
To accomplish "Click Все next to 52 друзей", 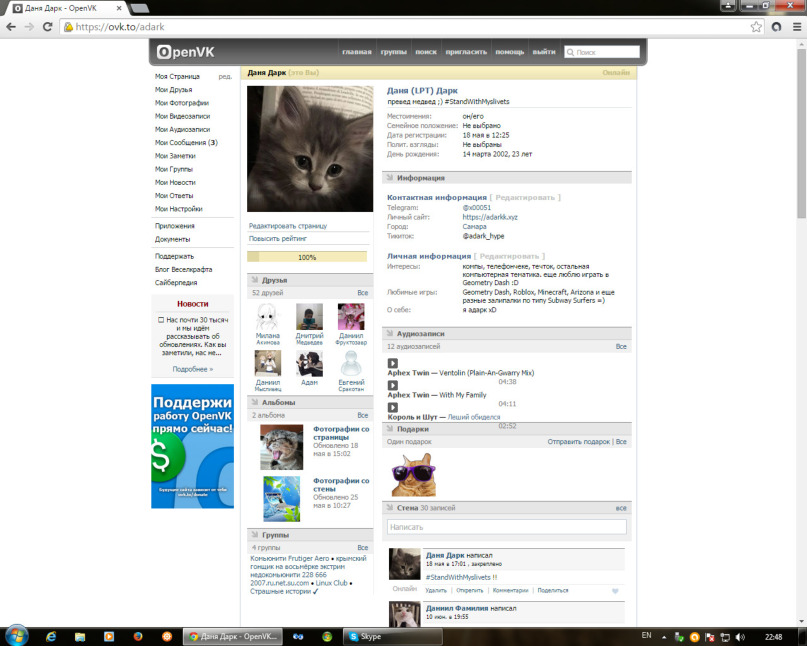I will point(363,293).
